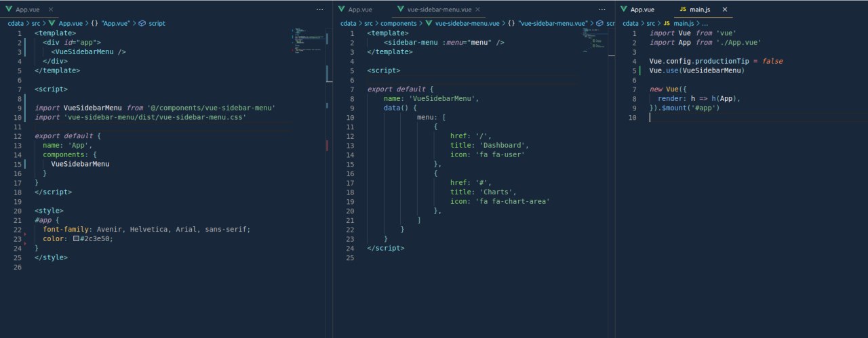Open components breadcrumb in middle editor
868x338 pixels.
coord(398,23)
